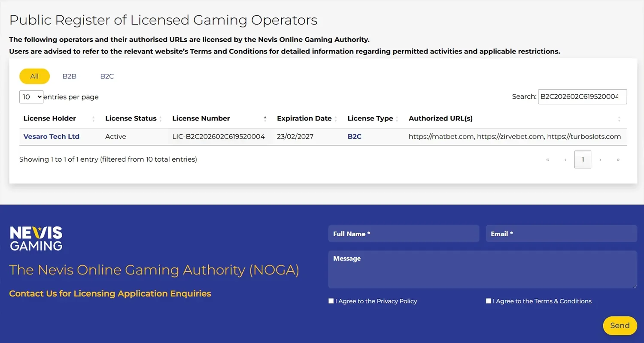Focus the Search input field
644x343 pixels.
(582, 96)
